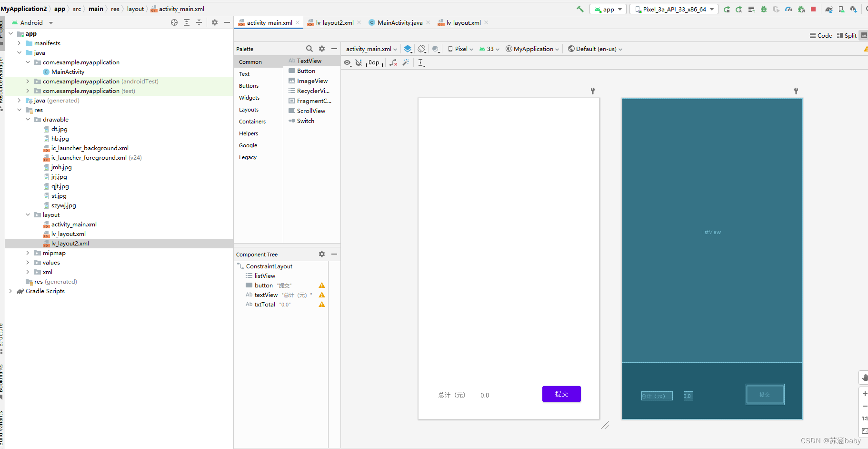Screen dimensions: 868x449
Task: Debug the app with the bug icon
Action: pyautogui.click(x=764, y=9)
